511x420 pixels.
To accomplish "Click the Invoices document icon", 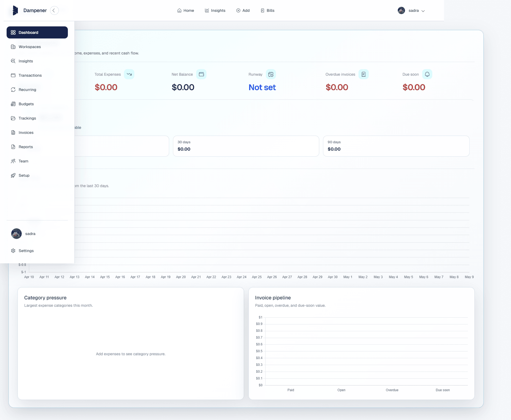I will [x=13, y=132].
